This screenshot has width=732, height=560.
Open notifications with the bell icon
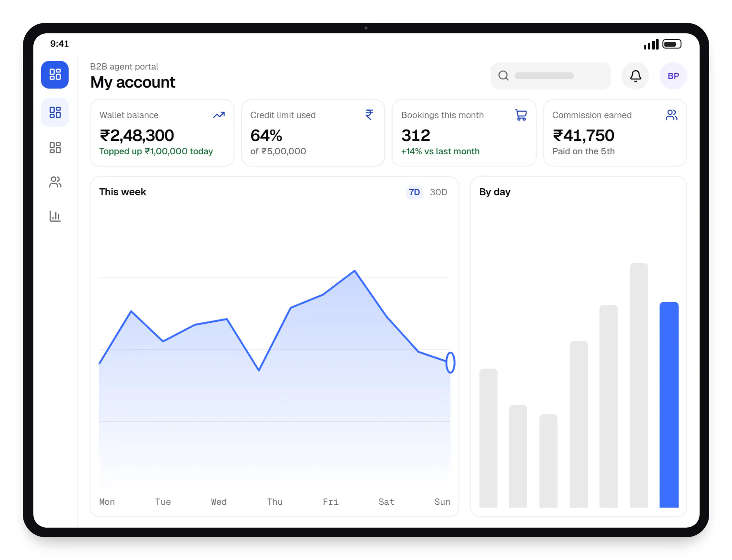pyautogui.click(x=635, y=76)
